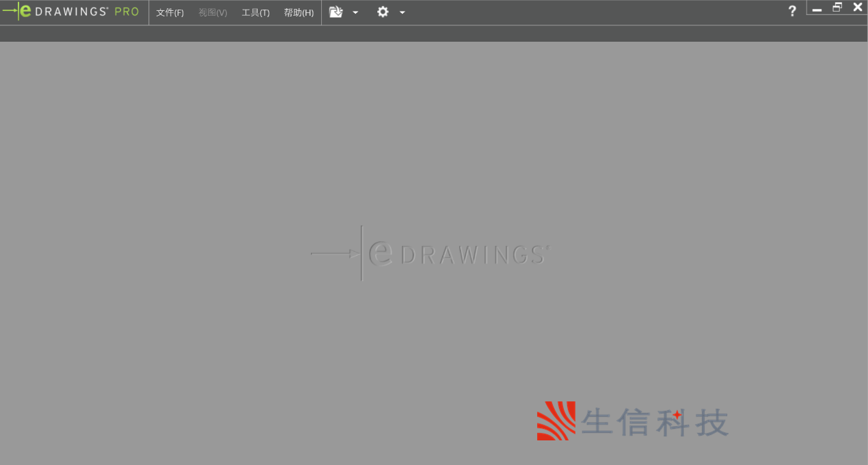Restore down the eDrawings window

[837, 8]
